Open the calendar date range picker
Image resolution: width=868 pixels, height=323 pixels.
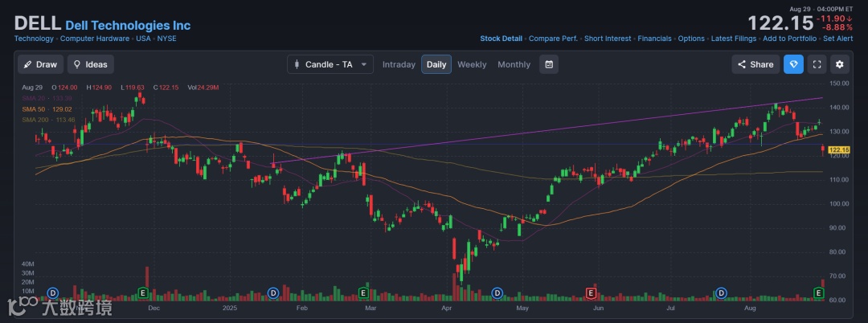click(549, 64)
